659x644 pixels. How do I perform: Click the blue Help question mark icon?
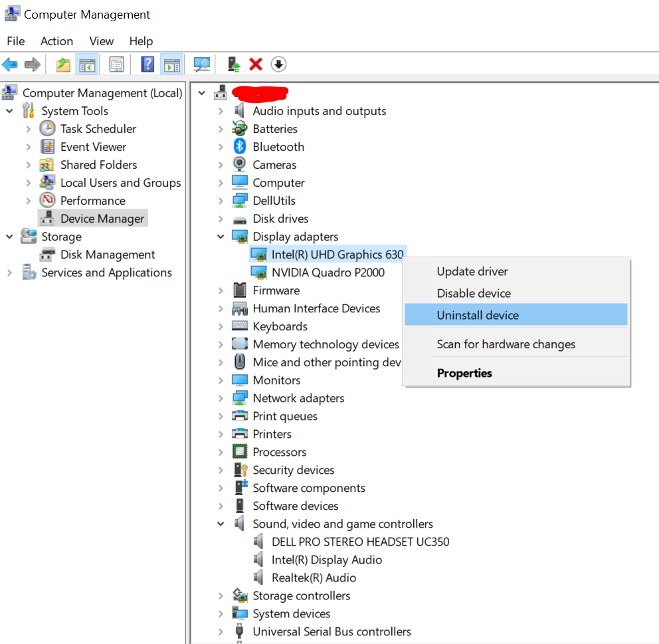(x=147, y=64)
